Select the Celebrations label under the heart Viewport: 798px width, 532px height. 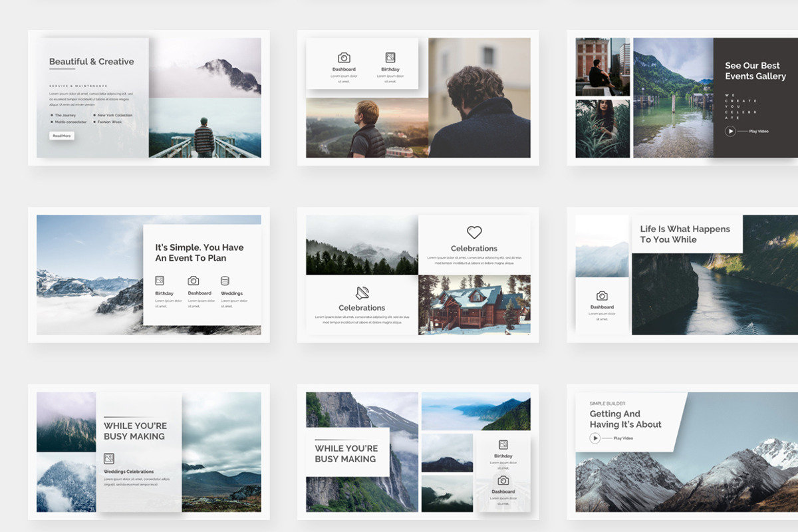pos(474,249)
